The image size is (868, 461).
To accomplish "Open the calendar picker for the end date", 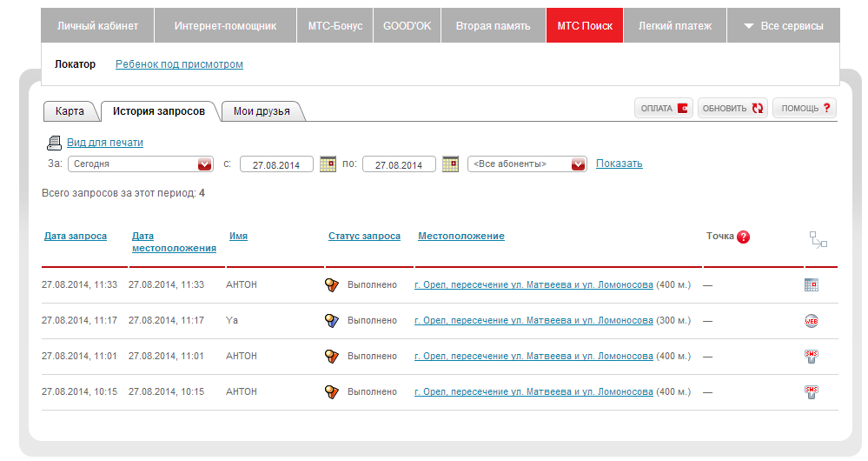I will (x=450, y=164).
